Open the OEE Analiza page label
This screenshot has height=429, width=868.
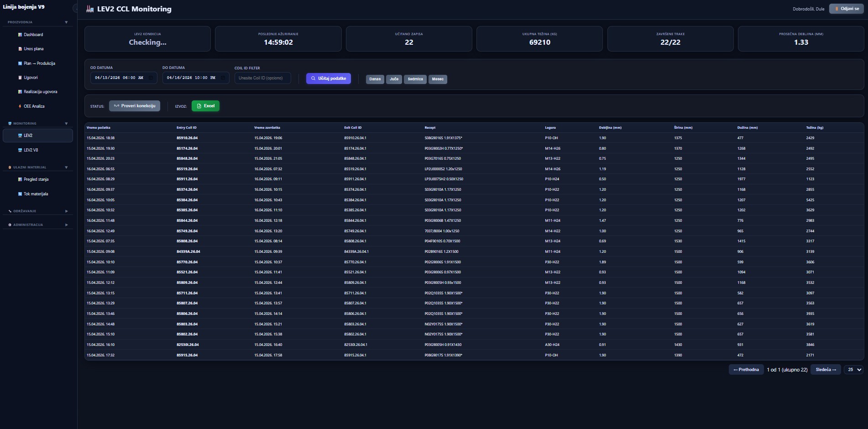34,106
